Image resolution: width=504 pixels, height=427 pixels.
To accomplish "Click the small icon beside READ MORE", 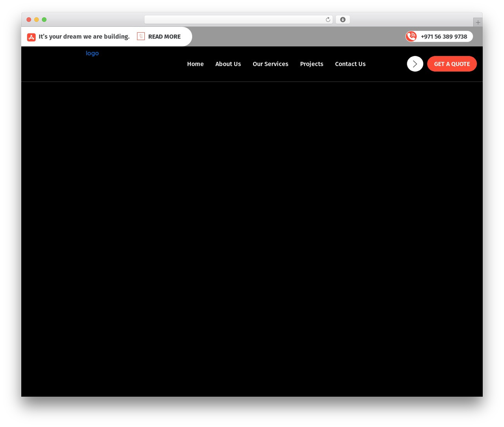I will point(141,36).
